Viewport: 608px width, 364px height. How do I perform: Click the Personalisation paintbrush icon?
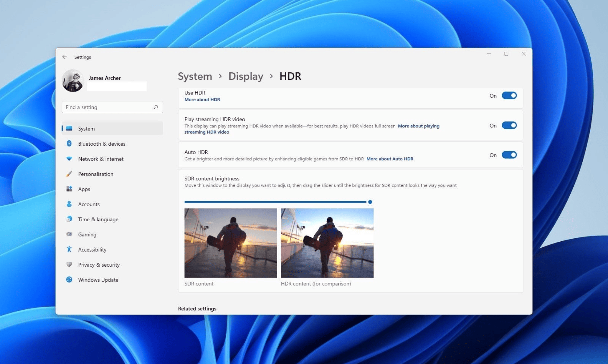[x=69, y=174]
